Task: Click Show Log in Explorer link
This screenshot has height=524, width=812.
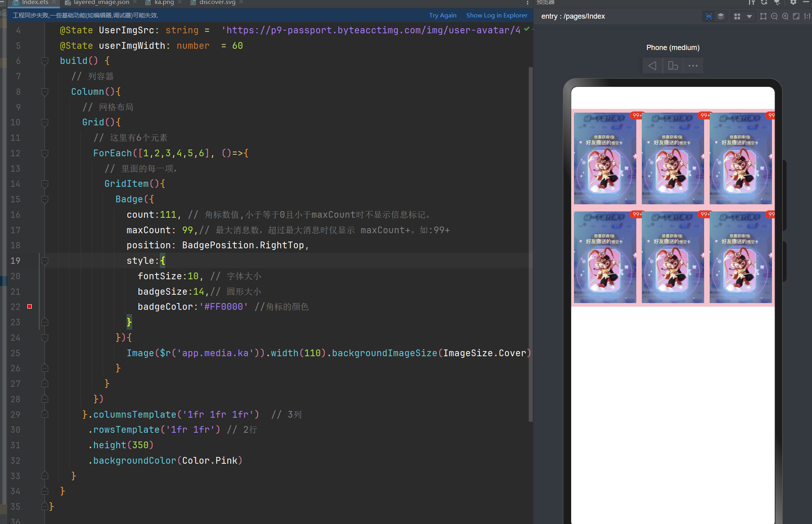Action: click(497, 15)
